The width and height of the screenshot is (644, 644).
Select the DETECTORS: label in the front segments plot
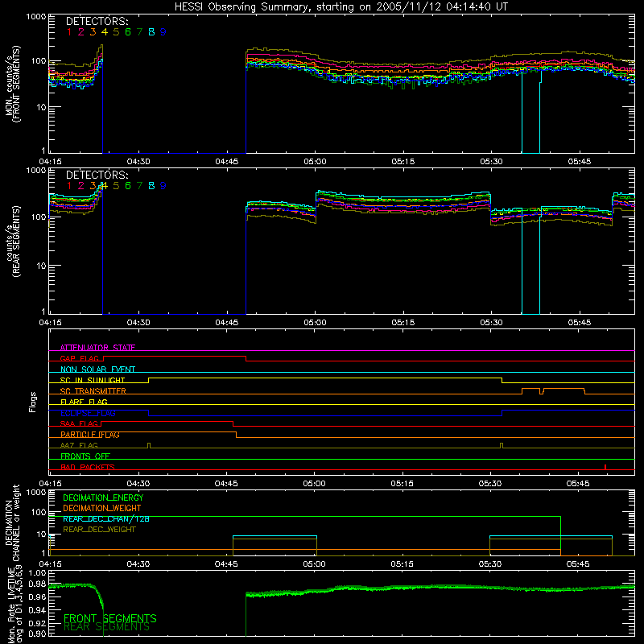pos(97,21)
